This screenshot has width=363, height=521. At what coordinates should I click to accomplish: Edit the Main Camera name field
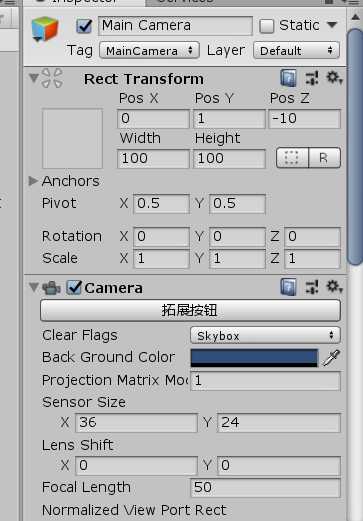coord(175,26)
